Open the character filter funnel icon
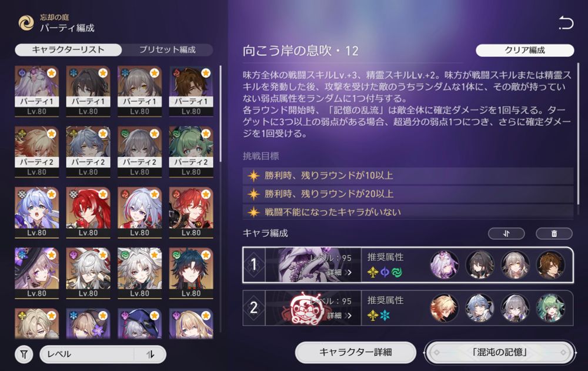Image resolution: width=588 pixels, height=371 pixels. pos(24,354)
